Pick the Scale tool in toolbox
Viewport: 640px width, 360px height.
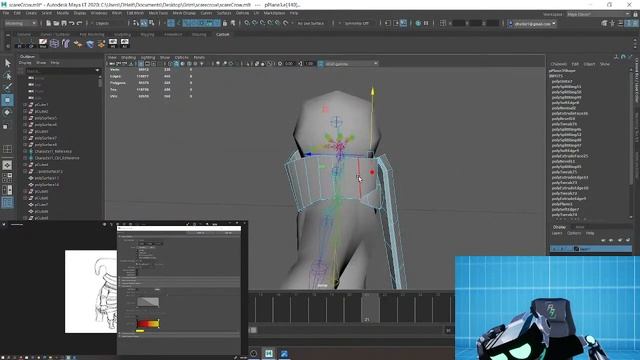pos(6,127)
